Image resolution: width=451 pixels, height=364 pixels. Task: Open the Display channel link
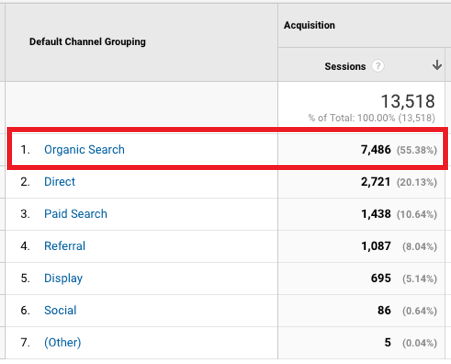point(63,278)
